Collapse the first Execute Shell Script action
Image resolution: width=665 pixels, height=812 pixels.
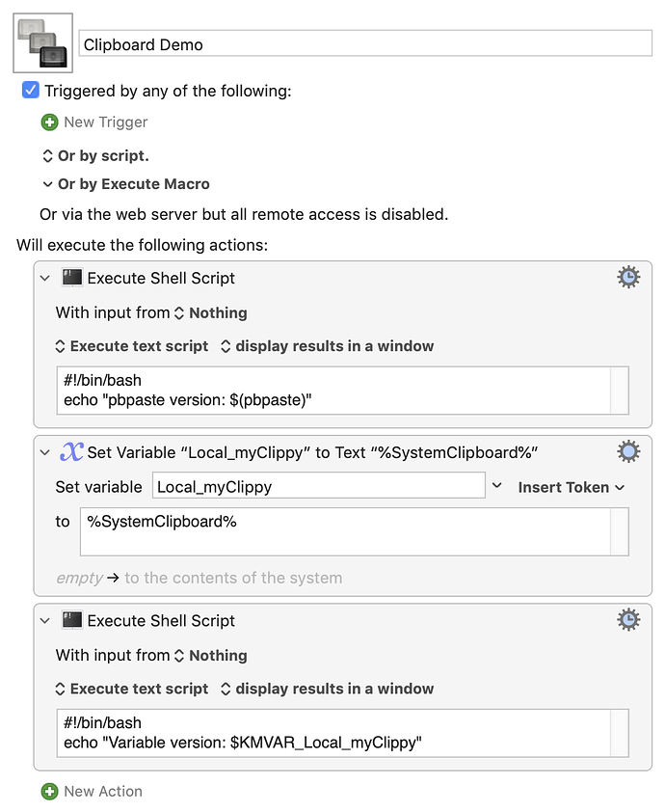click(45, 278)
